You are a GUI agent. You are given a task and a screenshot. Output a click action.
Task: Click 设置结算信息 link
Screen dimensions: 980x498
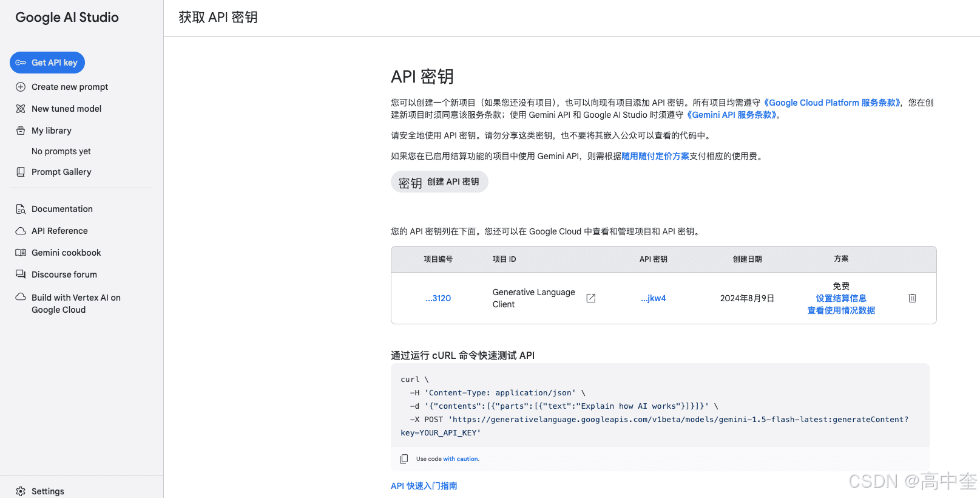tap(841, 298)
